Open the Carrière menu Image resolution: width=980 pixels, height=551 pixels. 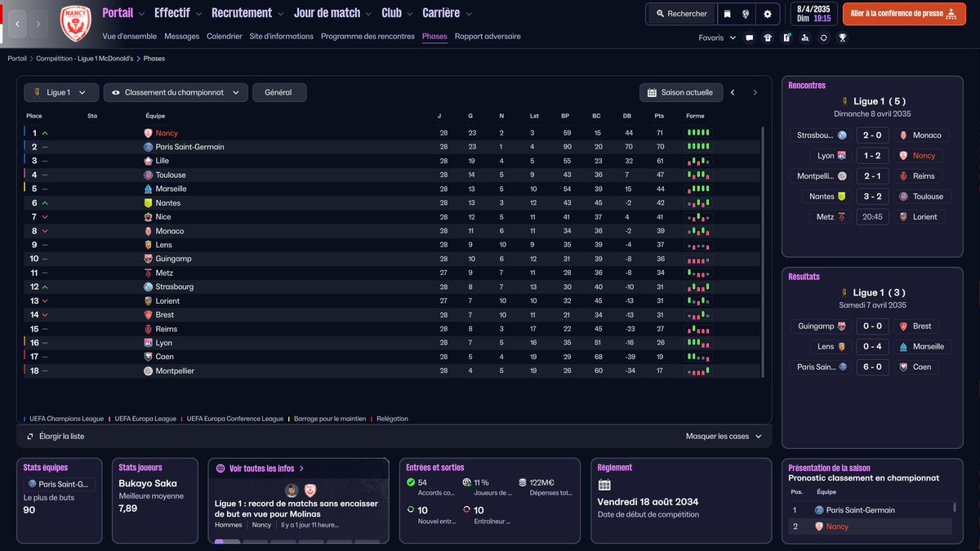441,13
